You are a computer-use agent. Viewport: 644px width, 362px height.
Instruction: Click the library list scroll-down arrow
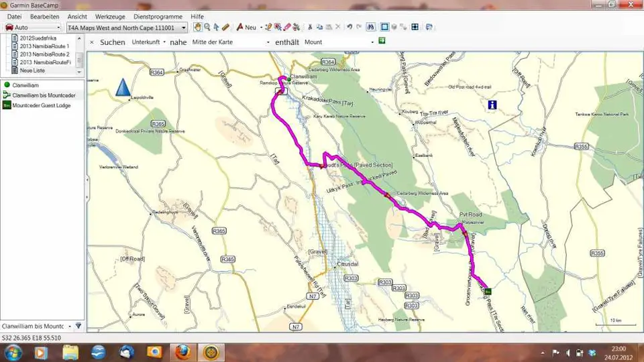point(79,72)
